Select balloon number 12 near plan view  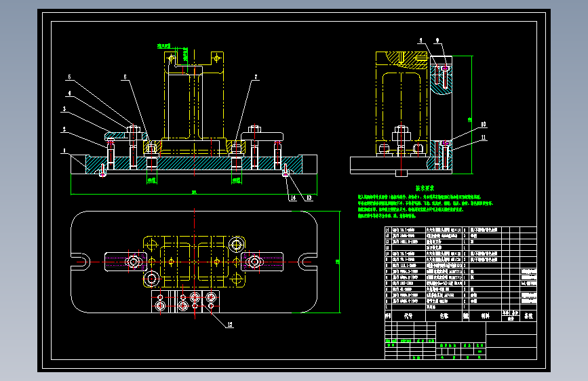(x=229, y=324)
